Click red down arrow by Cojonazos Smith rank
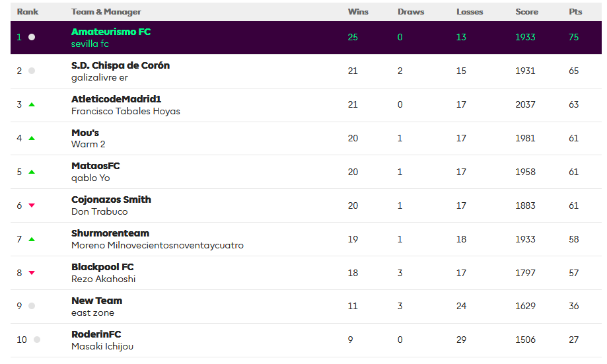Screen dimensions: 607x364 click(32, 205)
